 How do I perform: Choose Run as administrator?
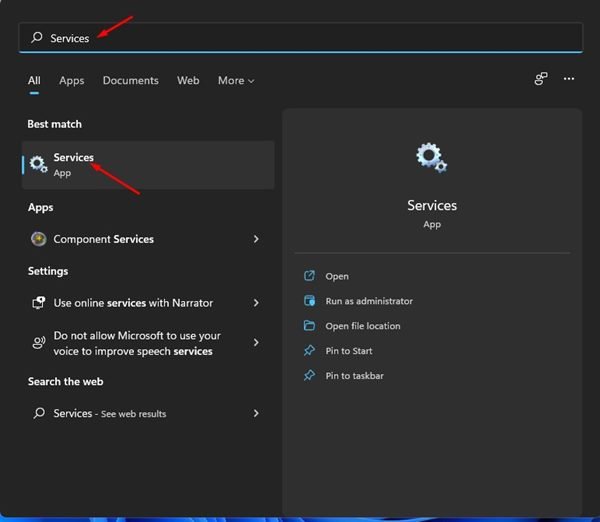pyautogui.click(x=369, y=301)
